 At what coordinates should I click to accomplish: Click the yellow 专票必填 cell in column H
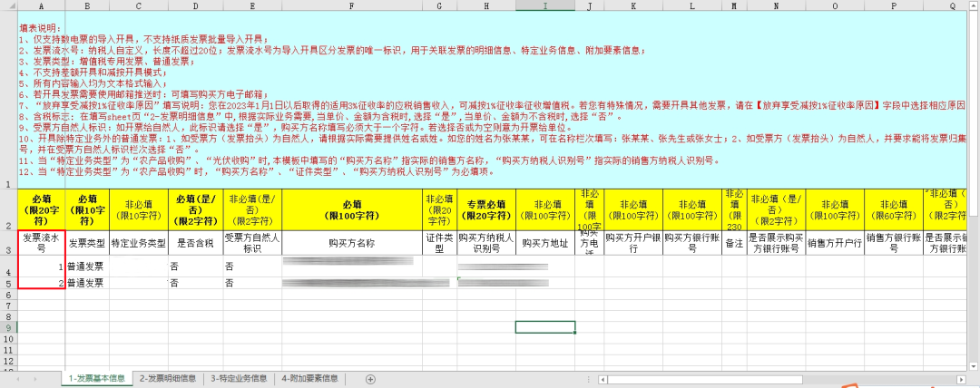(485, 209)
